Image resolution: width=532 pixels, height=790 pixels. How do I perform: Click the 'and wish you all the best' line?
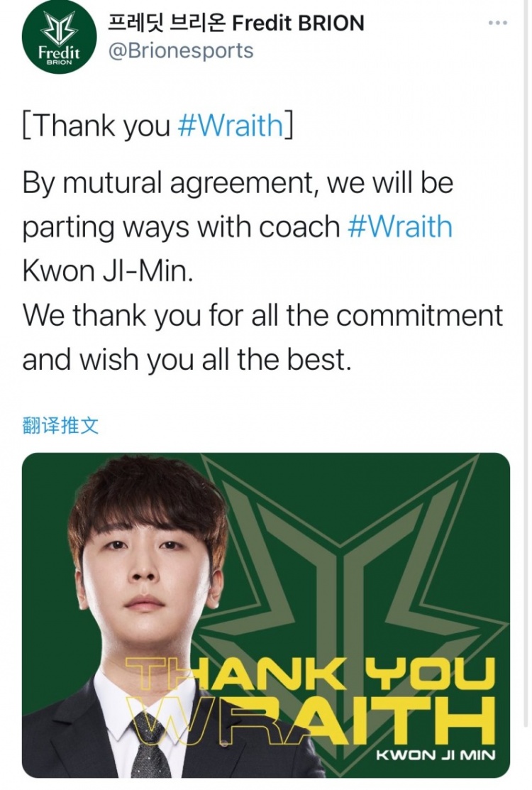[x=187, y=360]
